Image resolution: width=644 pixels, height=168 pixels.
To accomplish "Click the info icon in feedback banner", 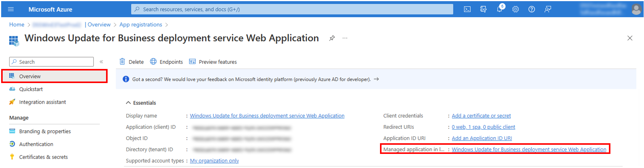I will [x=126, y=79].
